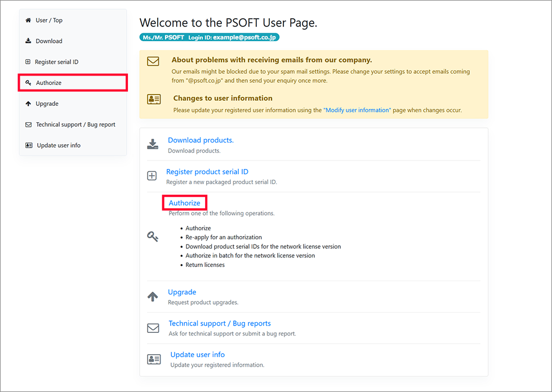Click the up arrow icon beside sidebar Upgrade

[28, 104]
